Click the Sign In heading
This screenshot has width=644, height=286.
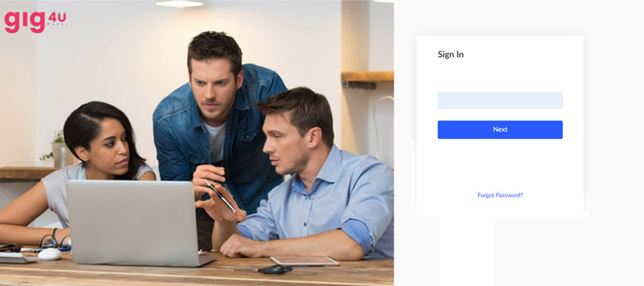(x=451, y=54)
